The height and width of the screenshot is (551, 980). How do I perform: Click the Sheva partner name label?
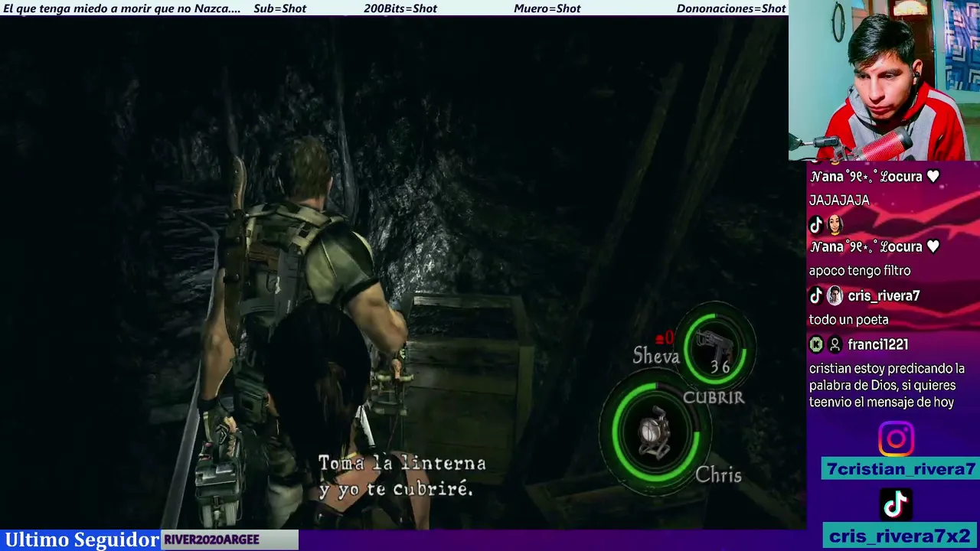656,356
